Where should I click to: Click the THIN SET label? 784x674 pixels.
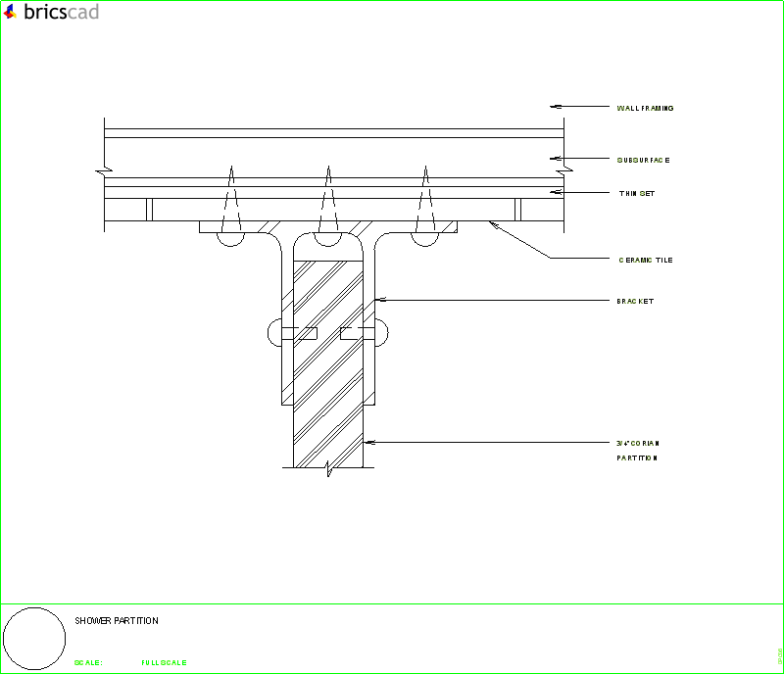(636, 193)
